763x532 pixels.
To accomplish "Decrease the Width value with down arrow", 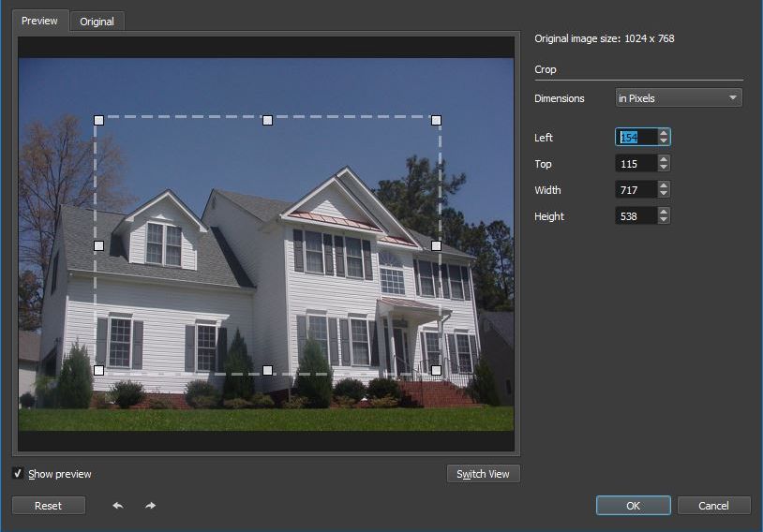I will [664, 194].
